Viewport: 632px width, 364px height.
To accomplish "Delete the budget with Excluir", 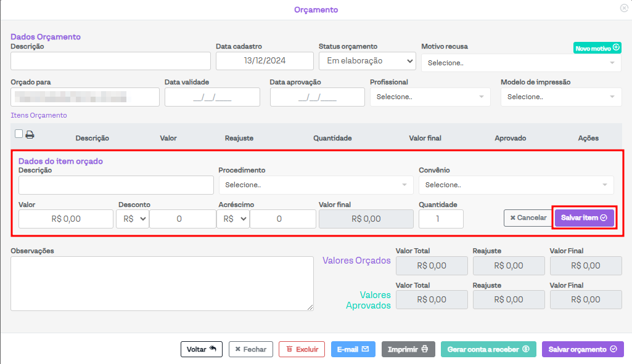I will [302, 349].
